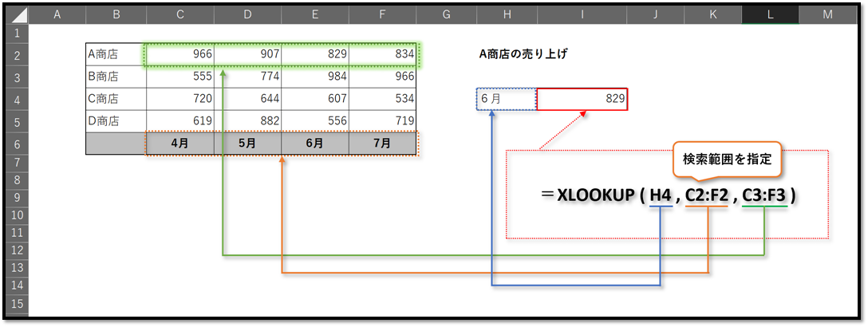Select row 5 header
Screen dimensions: 868x327
click(x=17, y=122)
